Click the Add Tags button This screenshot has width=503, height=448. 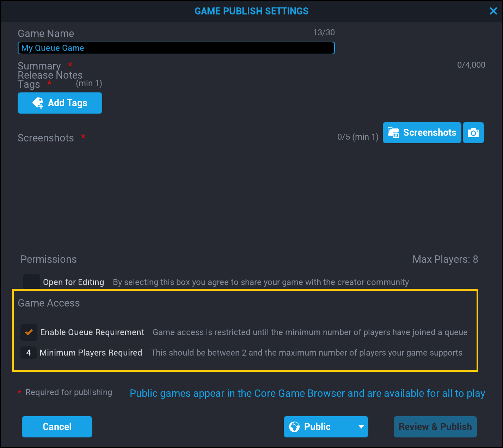[x=60, y=103]
